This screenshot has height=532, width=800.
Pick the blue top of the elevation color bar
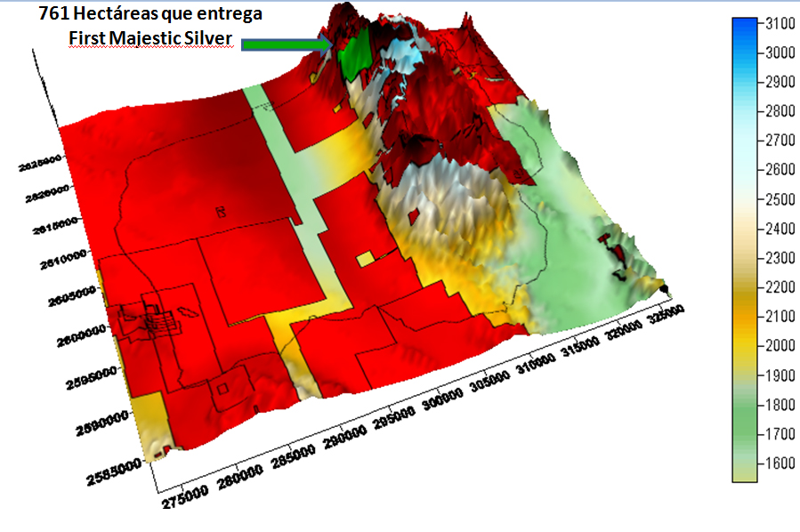(x=744, y=31)
